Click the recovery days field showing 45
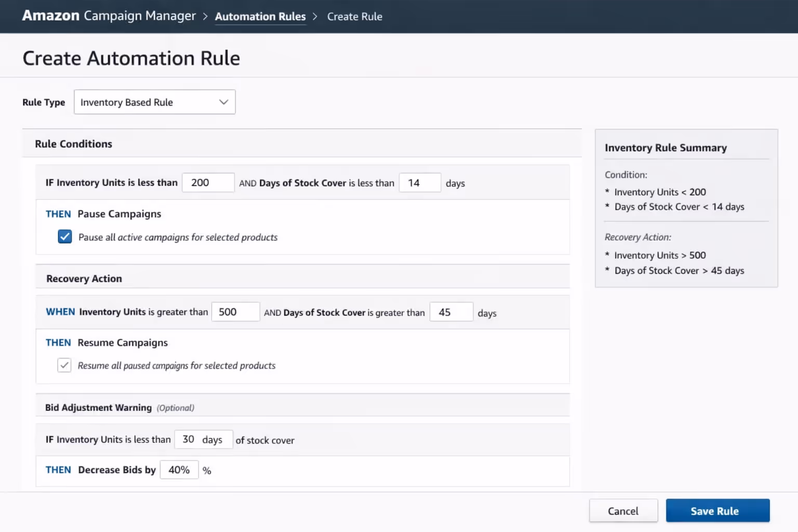Screen dimensions: 798x532 pyautogui.click(x=451, y=312)
